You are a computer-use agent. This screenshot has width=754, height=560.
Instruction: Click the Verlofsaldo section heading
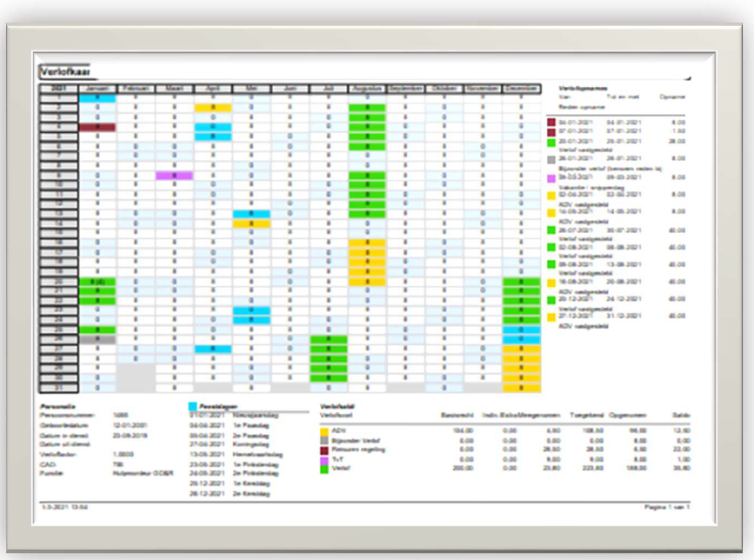coord(337,407)
